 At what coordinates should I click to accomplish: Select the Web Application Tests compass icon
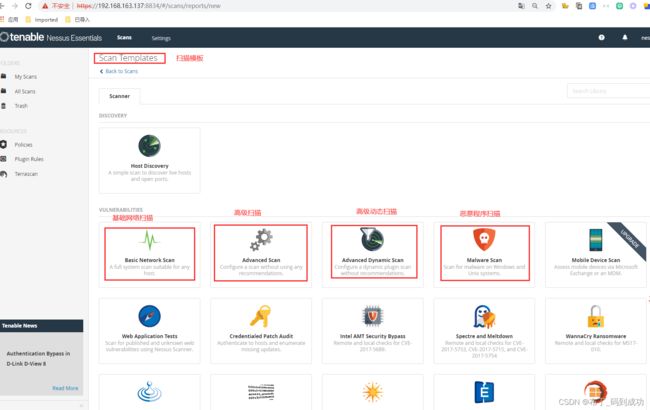click(149, 316)
